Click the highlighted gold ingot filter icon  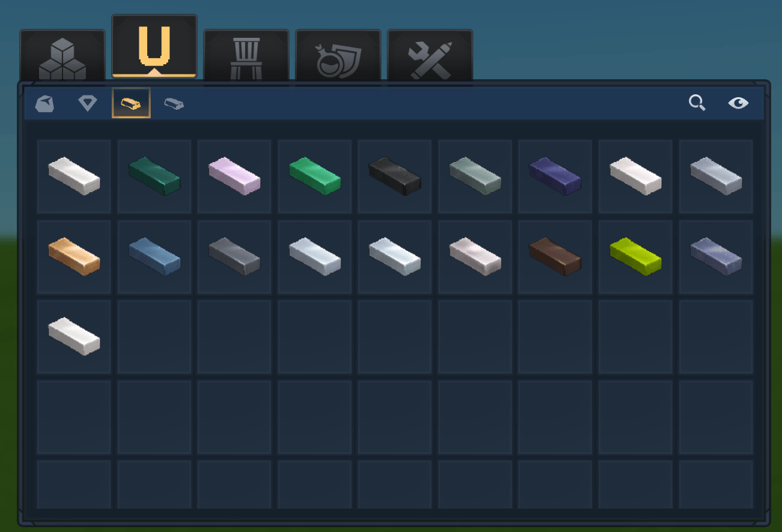coord(131,103)
